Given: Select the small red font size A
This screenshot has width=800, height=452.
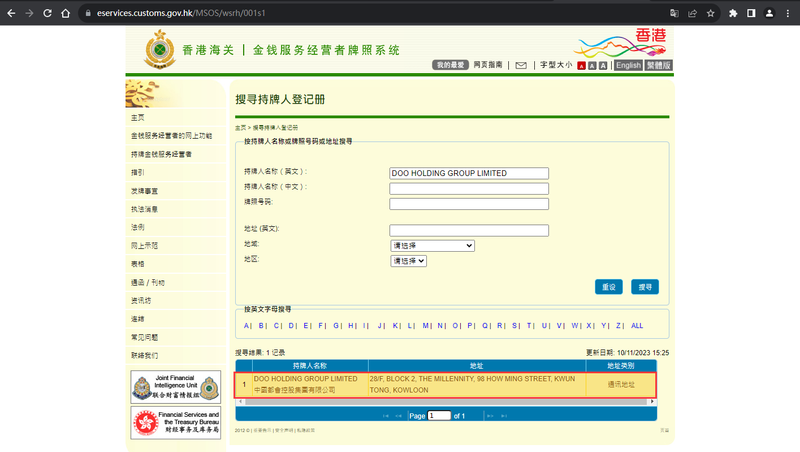Looking at the screenshot, I should click(581, 66).
